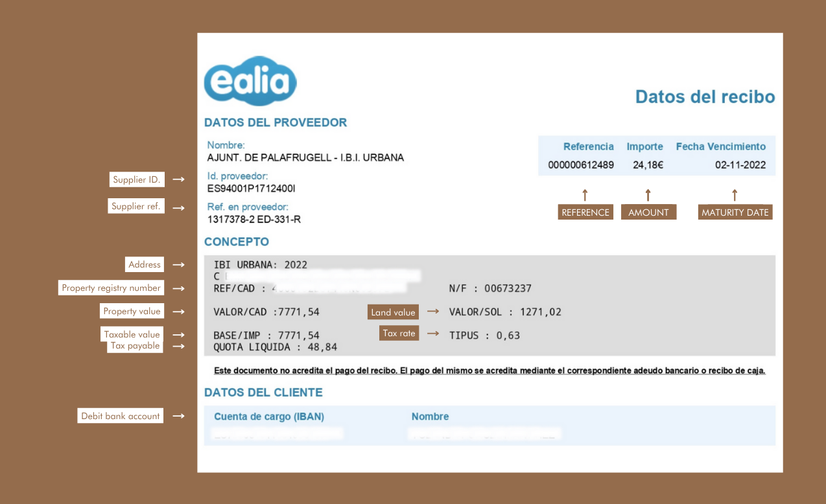Click the arrow above AMOUNT label
Screen dimensions: 826x504
(x=648, y=194)
